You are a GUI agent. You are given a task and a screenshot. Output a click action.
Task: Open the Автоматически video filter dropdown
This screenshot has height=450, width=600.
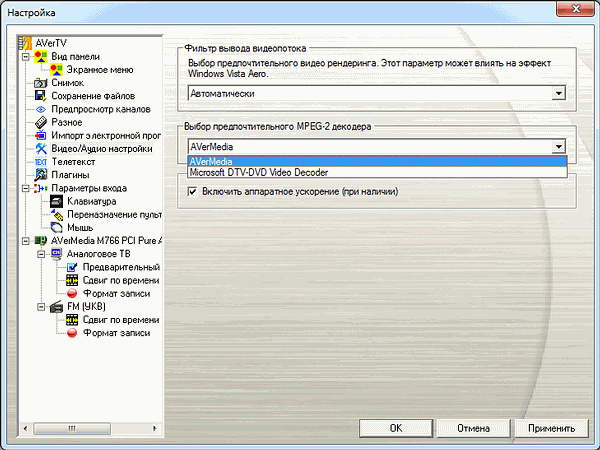[558, 93]
